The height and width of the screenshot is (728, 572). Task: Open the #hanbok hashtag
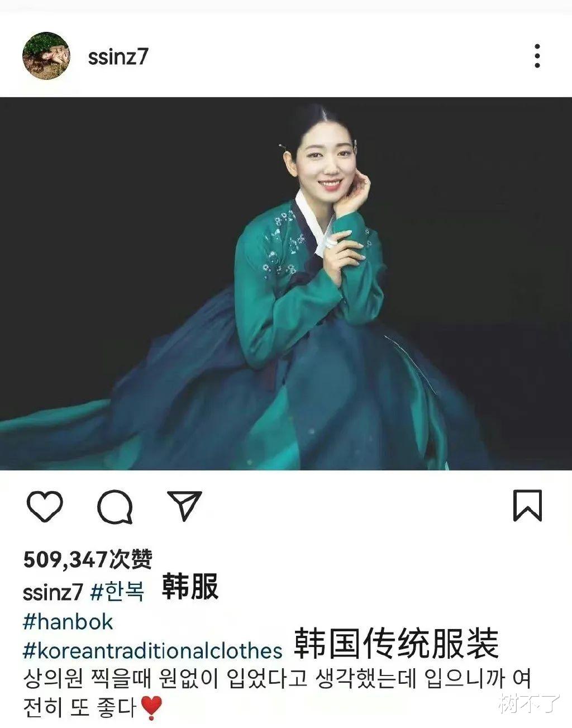[x=68, y=622]
